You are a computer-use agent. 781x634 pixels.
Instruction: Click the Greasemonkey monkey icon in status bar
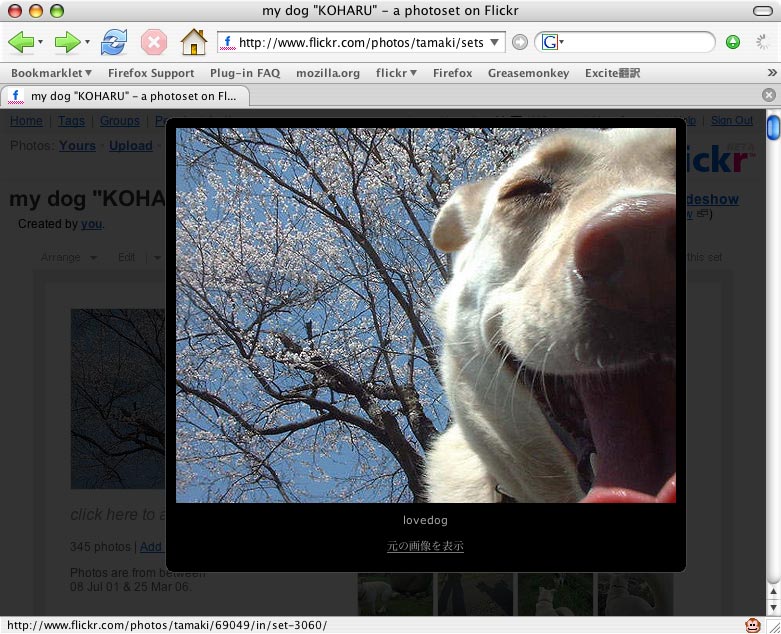pyautogui.click(x=752, y=625)
